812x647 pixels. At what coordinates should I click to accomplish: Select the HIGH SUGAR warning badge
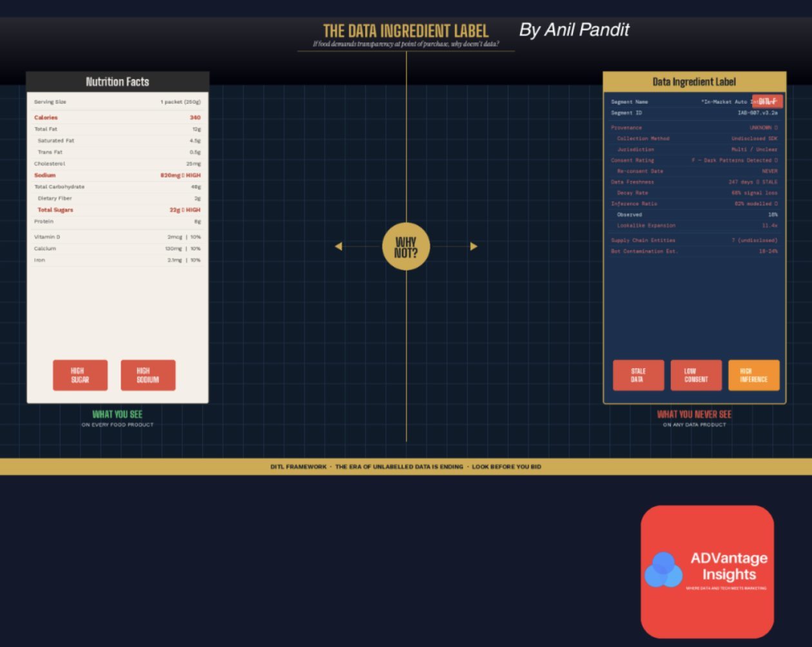click(80, 375)
